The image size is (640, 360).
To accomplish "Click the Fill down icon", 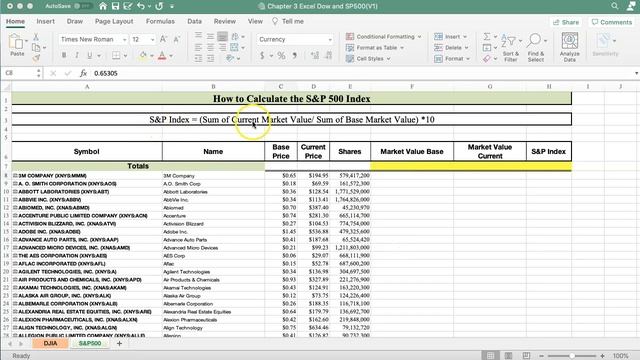I will coord(487,48).
